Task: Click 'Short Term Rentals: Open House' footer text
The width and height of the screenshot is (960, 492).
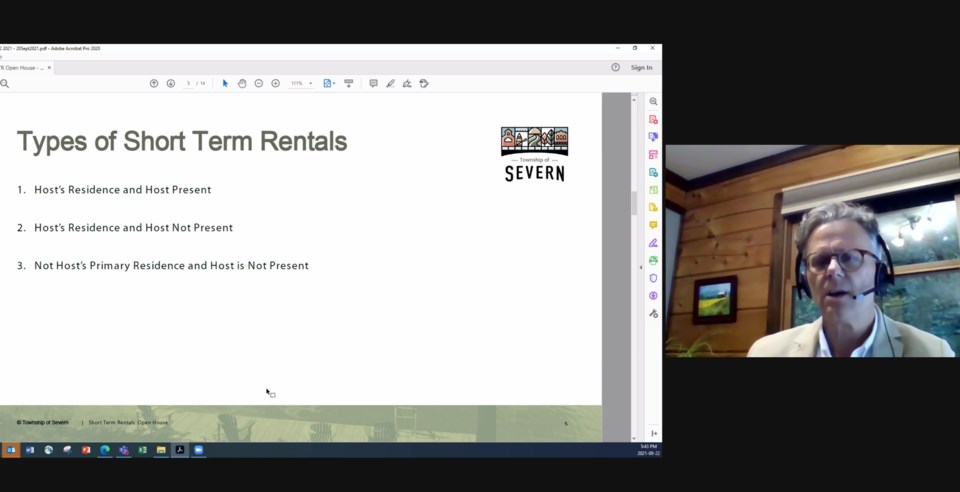Action: pos(128,422)
